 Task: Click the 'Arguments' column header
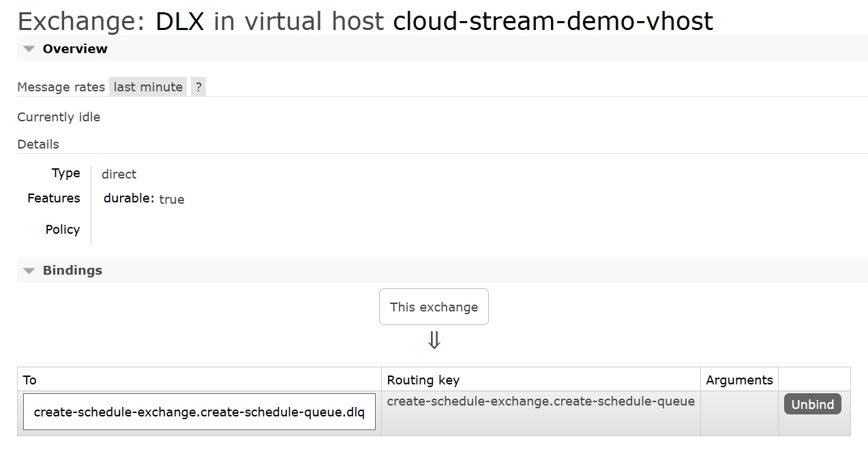739,380
